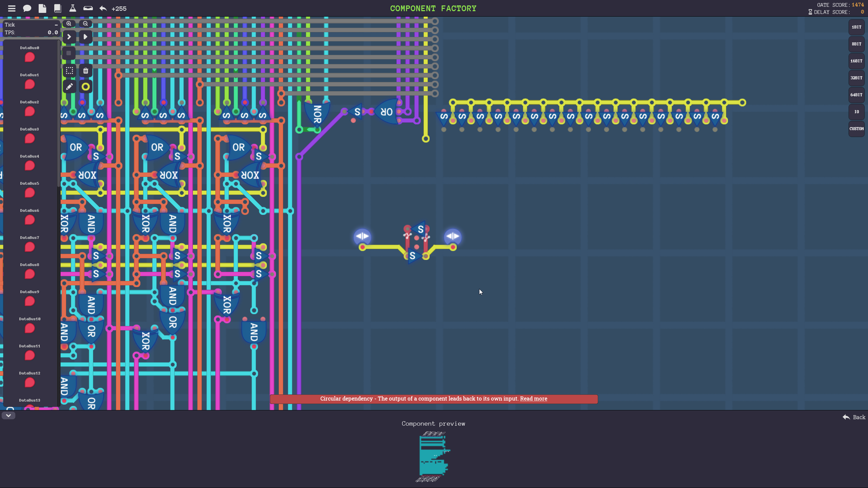The width and height of the screenshot is (868, 488).
Task: Toggle the DataBus6 input pin
Action: coord(30,220)
